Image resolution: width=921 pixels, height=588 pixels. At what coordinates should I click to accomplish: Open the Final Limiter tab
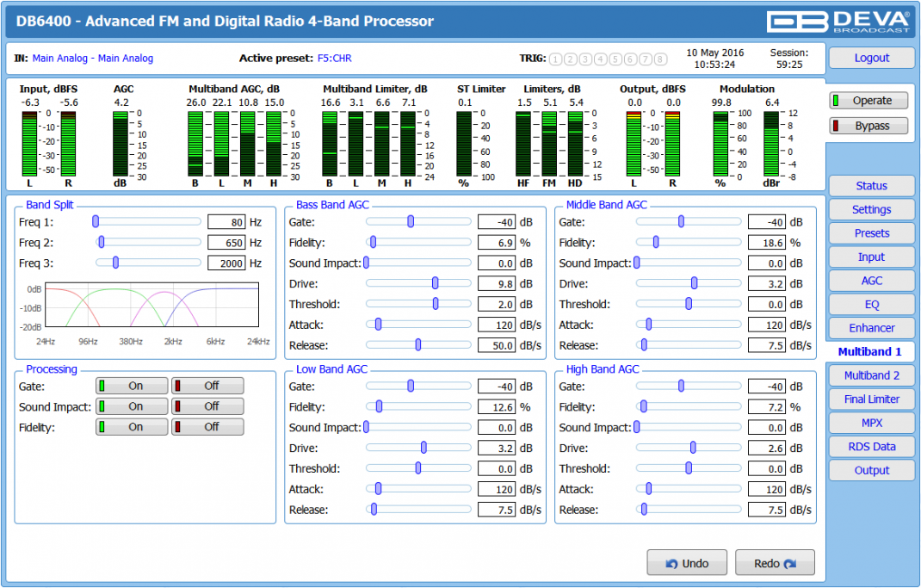(871, 399)
